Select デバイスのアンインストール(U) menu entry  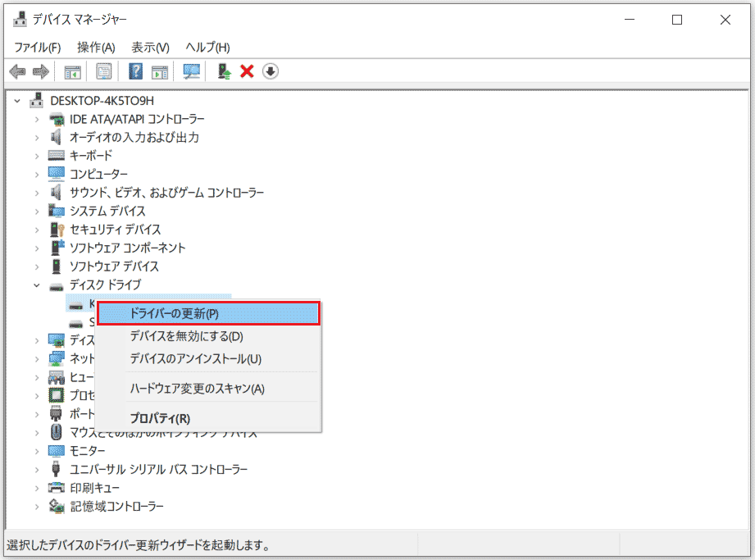208,359
